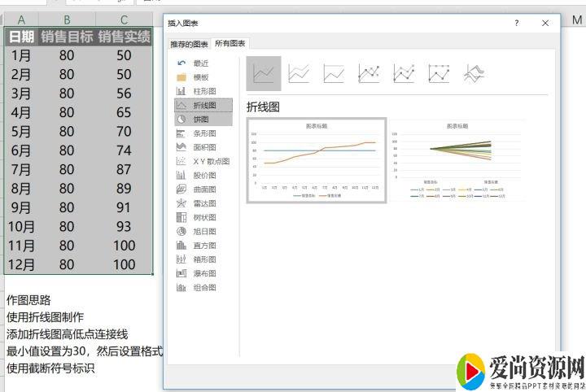Select the line with markers subtype icon
The image size is (586, 392).
pyautogui.click(x=369, y=74)
